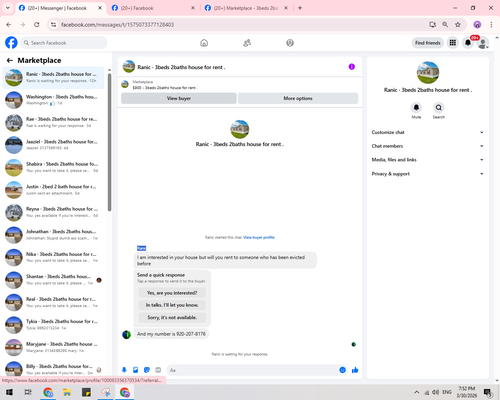Click the back arrow beside Marketplace
The width and height of the screenshot is (500, 400).
[10, 60]
